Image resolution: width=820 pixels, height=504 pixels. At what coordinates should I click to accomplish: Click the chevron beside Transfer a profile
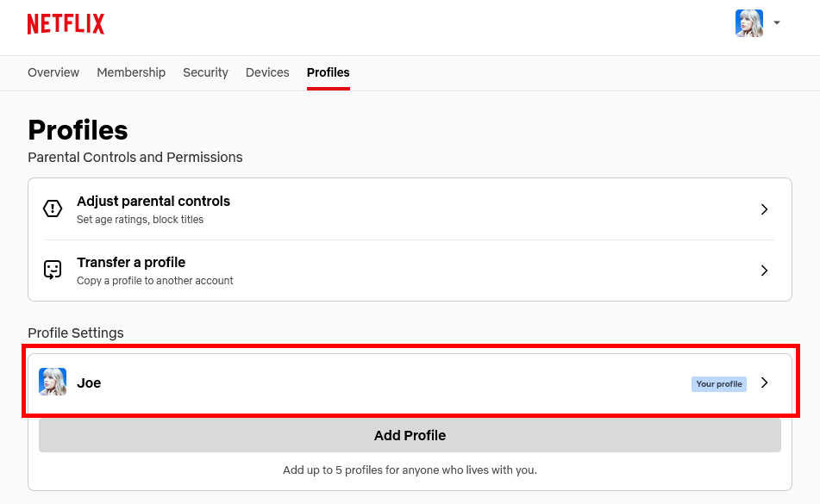pyautogui.click(x=764, y=271)
